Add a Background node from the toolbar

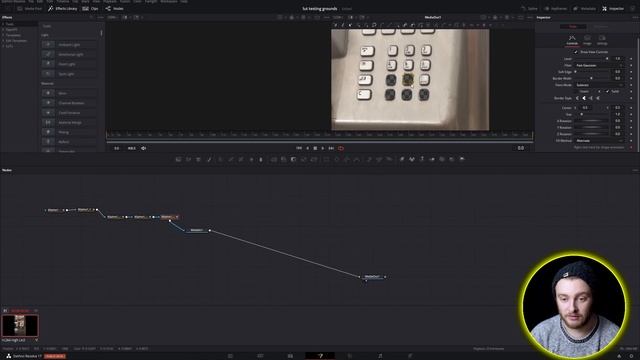click(x=178, y=159)
